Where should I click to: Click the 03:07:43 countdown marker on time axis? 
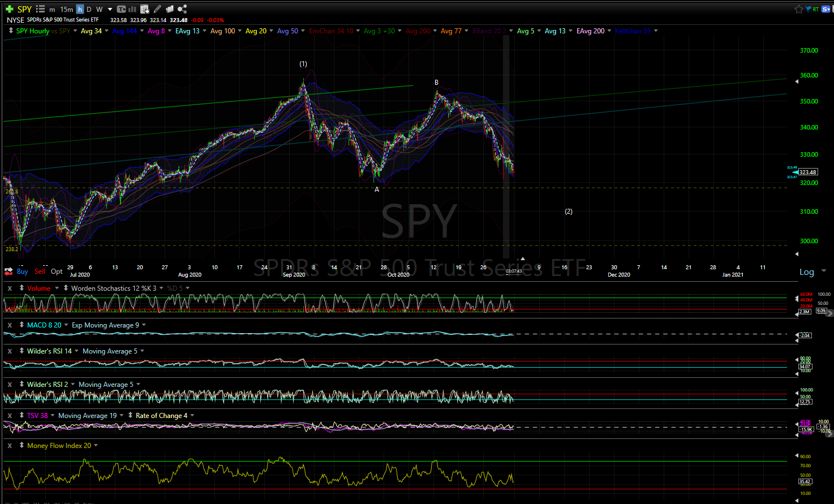click(x=514, y=272)
